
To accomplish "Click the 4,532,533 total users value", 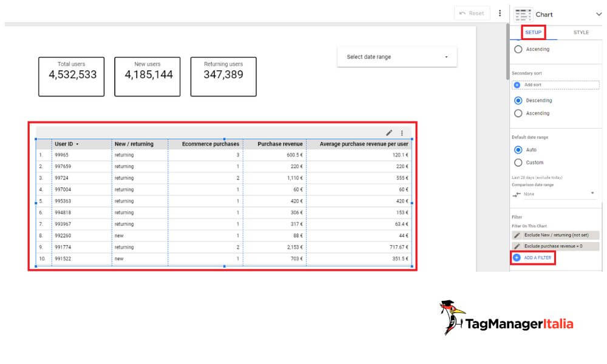I will tap(72, 75).
